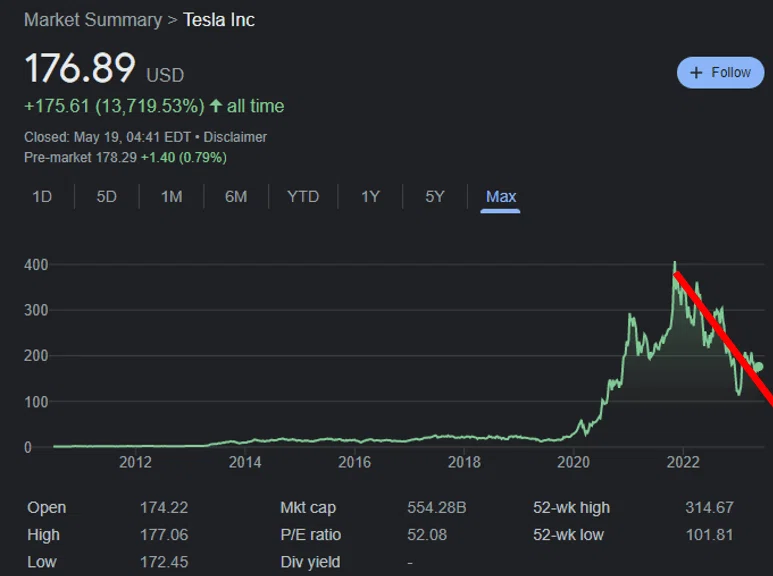
Task: Select the 1Y range tab
Action: pos(370,197)
